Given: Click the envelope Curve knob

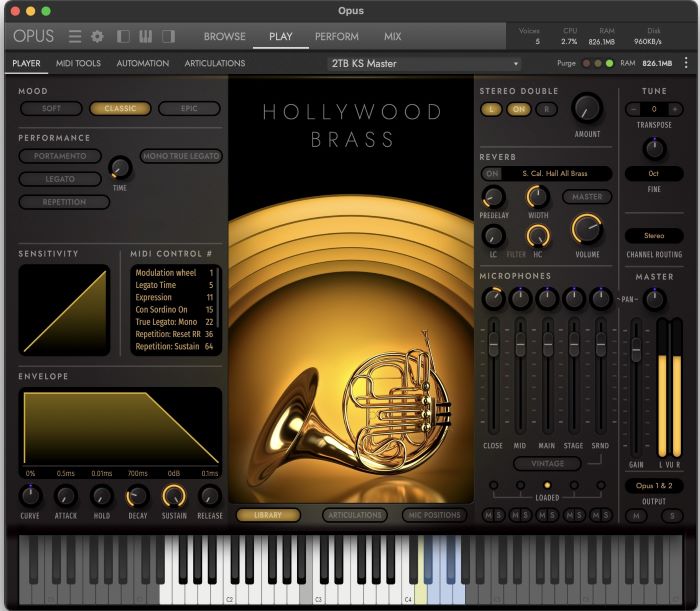Looking at the screenshot, I should coord(30,496).
